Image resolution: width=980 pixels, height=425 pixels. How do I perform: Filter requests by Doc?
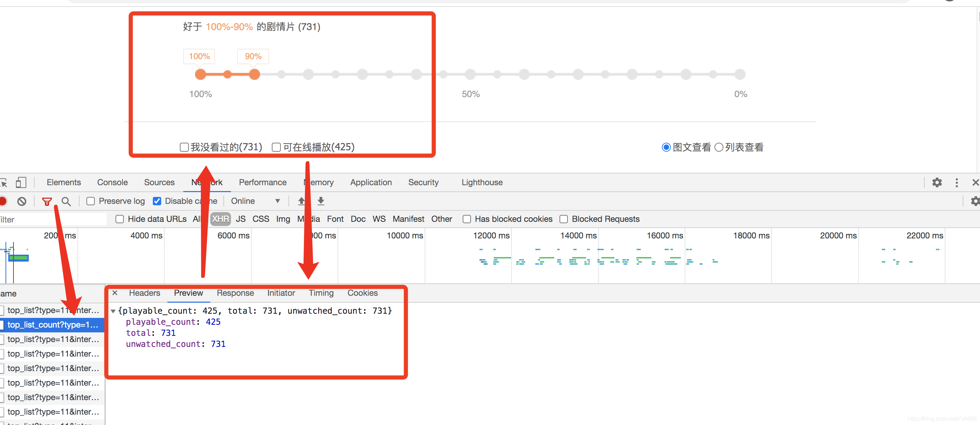point(358,219)
